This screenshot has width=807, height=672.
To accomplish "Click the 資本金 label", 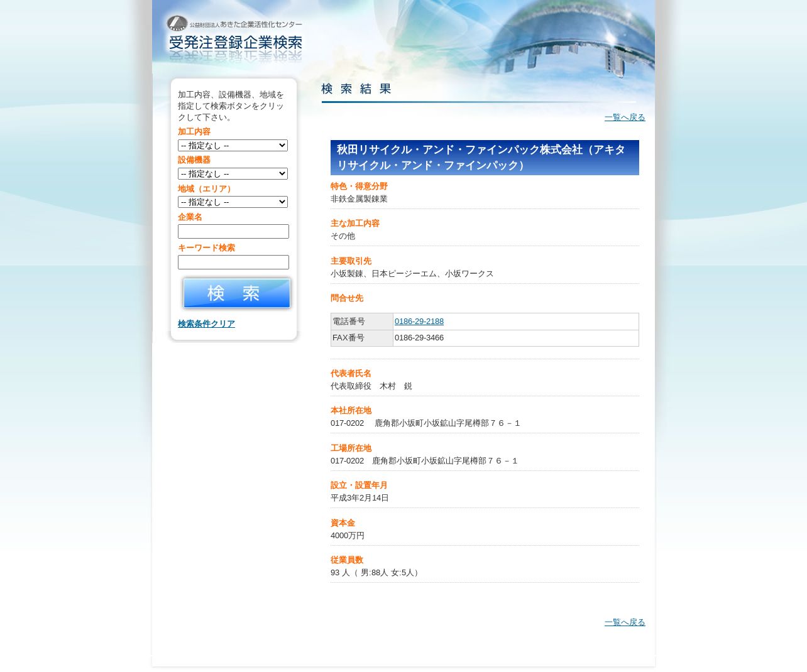I will (x=343, y=523).
